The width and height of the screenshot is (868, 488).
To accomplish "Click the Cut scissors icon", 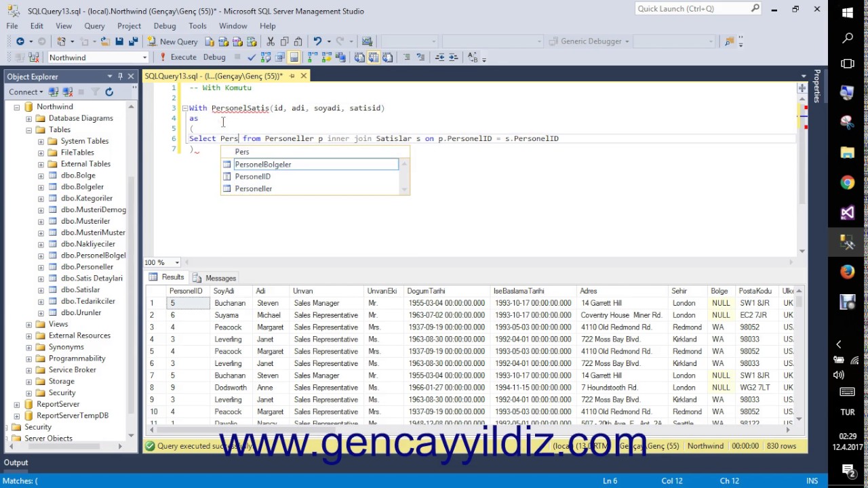I will (271, 41).
